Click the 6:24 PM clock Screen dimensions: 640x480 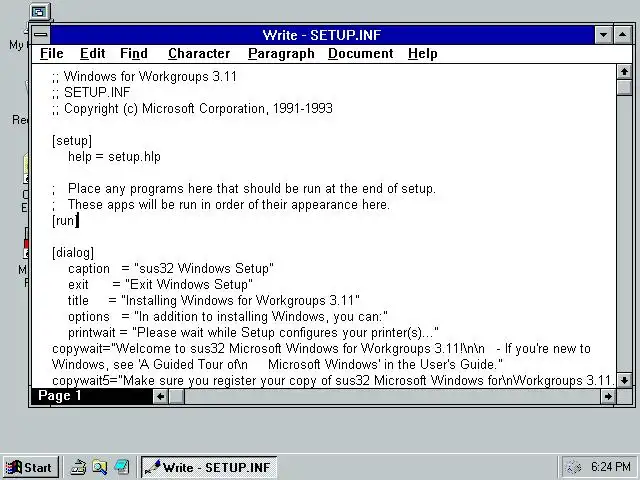(x=611, y=467)
